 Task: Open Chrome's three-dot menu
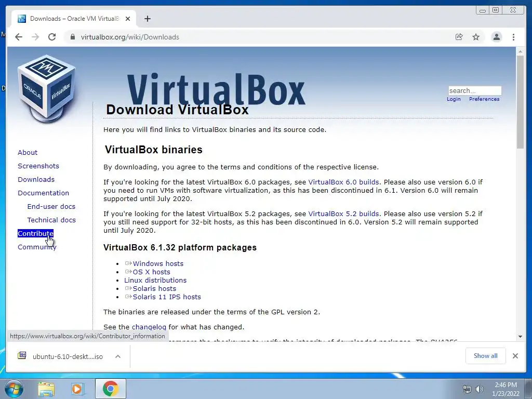tap(513, 37)
